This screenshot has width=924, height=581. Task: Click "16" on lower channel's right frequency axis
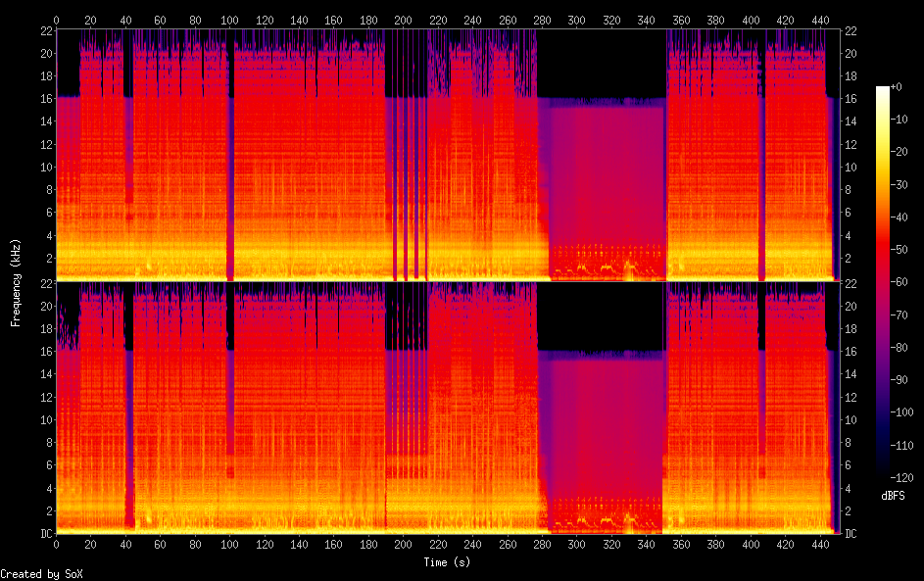pos(851,351)
